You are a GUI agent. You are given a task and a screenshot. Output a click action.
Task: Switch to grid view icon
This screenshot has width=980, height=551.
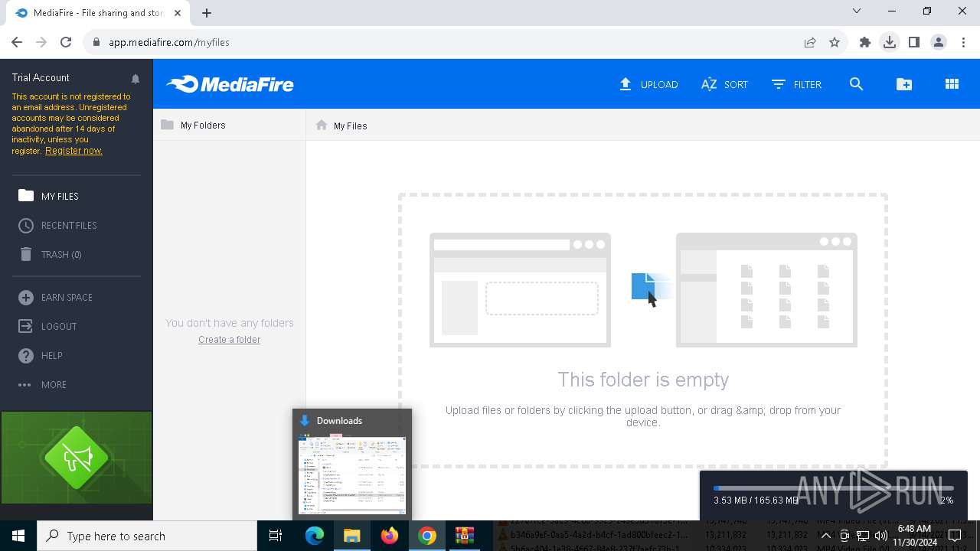click(952, 84)
